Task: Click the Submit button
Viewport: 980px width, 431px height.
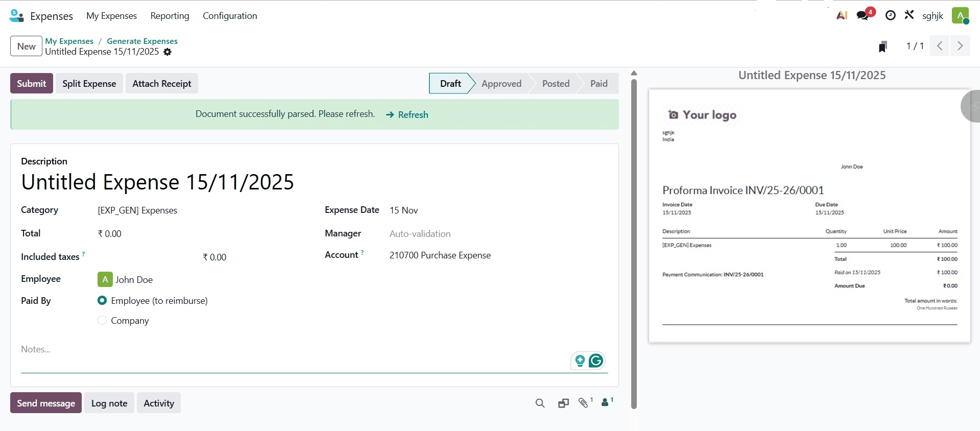Action: [x=32, y=83]
